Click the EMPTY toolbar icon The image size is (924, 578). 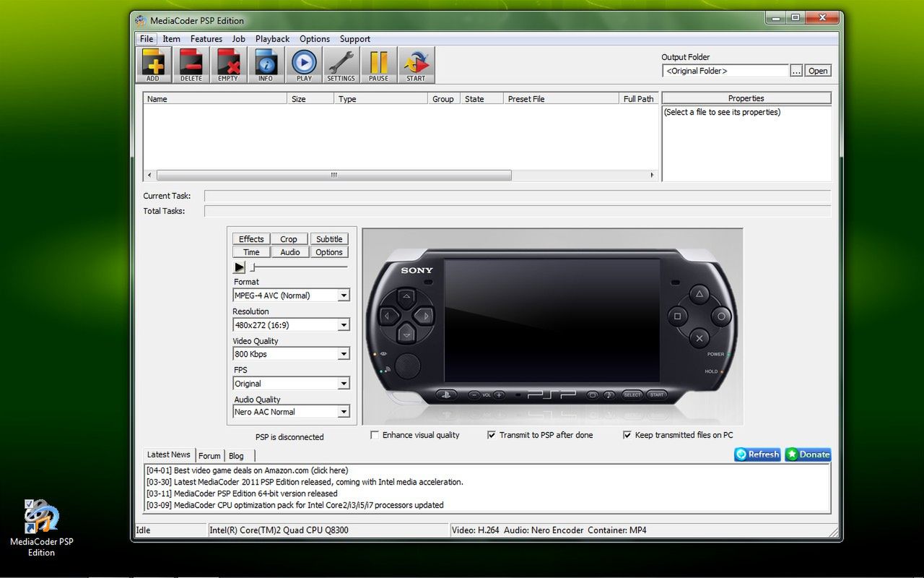click(229, 64)
